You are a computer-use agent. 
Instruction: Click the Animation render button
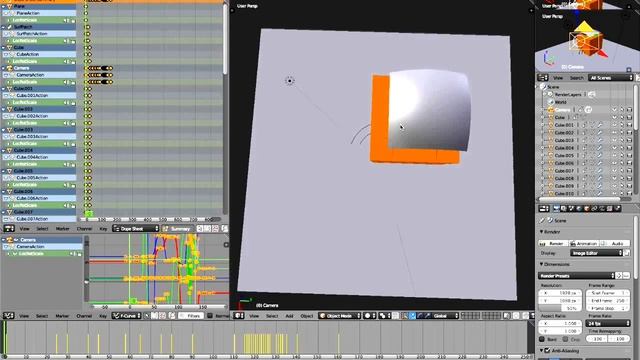pos(584,243)
